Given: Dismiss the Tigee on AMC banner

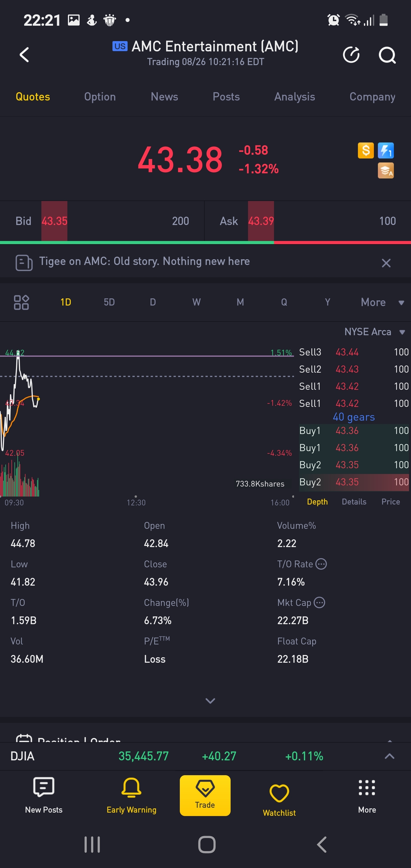Looking at the screenshot, I should tap(386, 263).
